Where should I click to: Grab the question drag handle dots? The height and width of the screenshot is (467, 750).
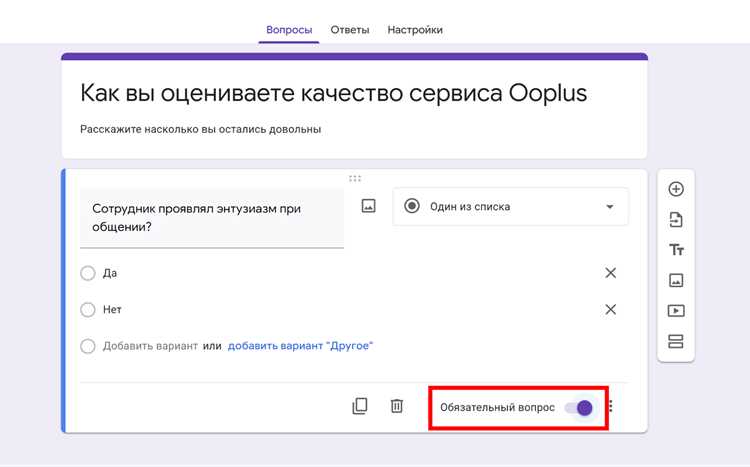pos(355,178)
